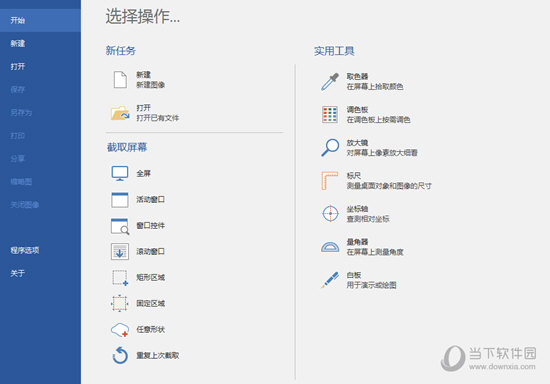Click the 在屏幕上测量角度 description
Viewport: 550px width, 384px height.
pyautogui.click(x=375, y=252)
